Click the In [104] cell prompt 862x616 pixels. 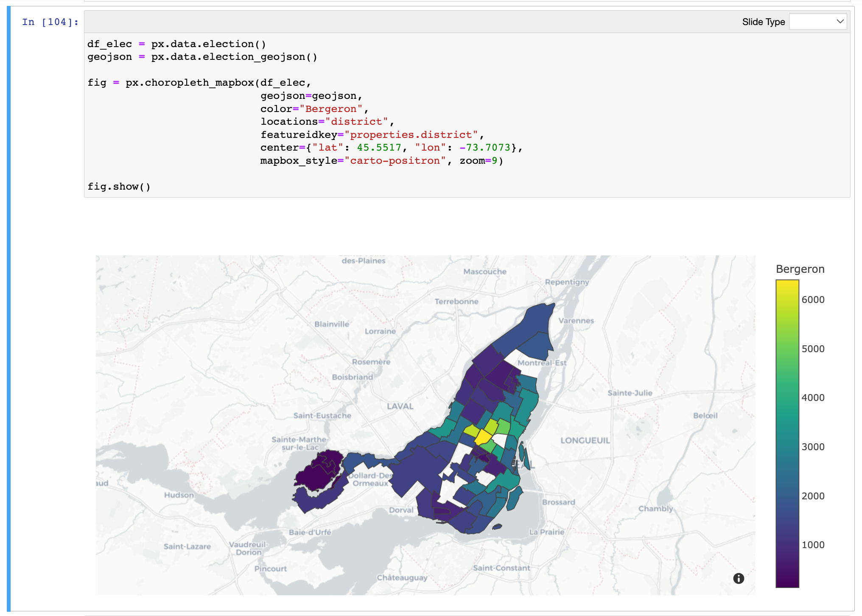coord(50,22)
